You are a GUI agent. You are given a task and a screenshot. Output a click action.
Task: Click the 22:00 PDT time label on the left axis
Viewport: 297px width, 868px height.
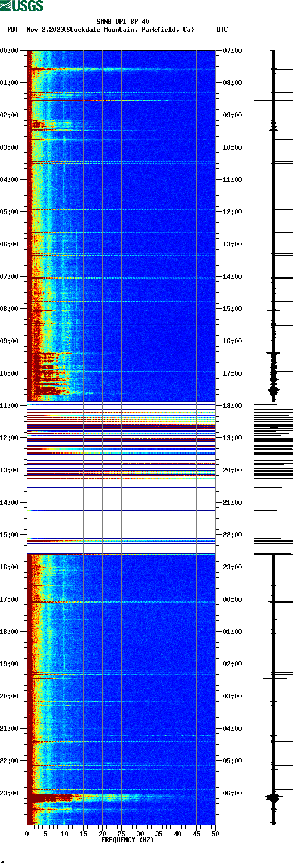(x=10, y=761)
